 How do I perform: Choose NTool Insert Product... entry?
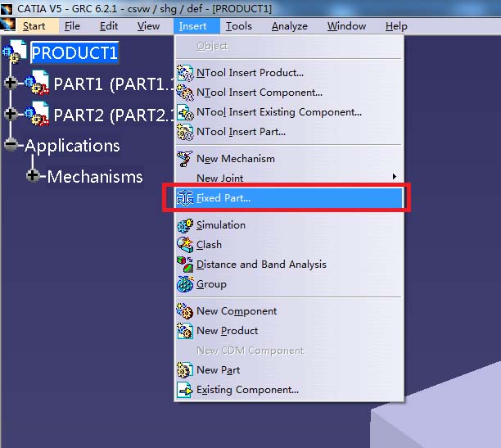tap(289, 73)
